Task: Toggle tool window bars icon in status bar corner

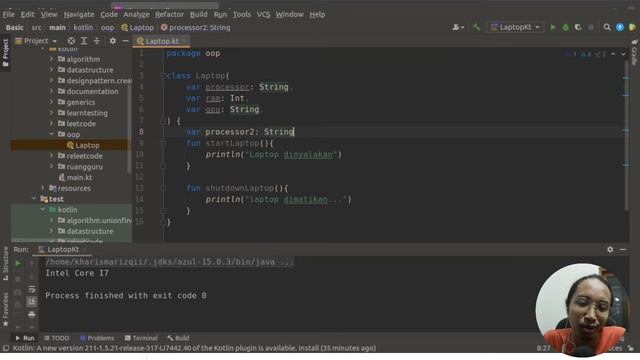Action: pyautogui.click(x=6, y=348)
